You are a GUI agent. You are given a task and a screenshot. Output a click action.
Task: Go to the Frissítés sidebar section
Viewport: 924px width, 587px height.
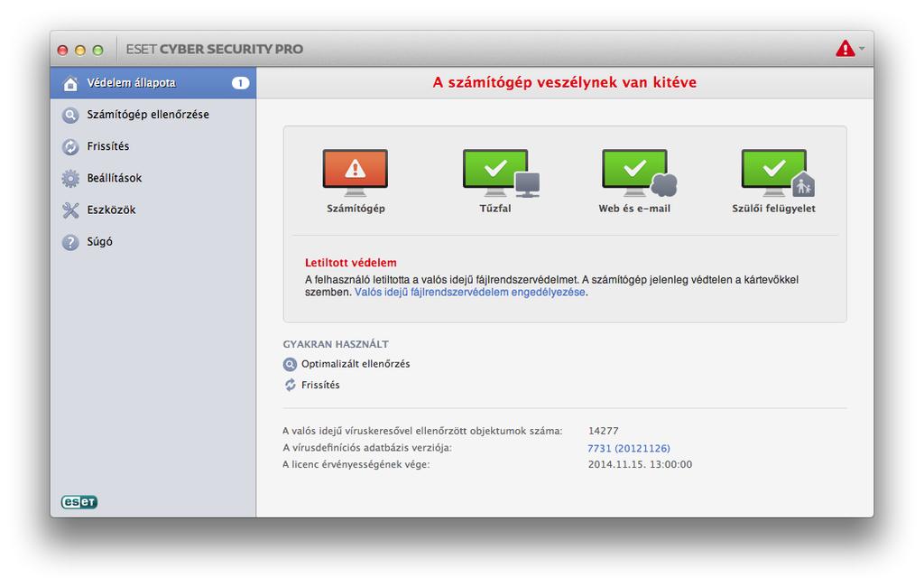tap(153, 146)
